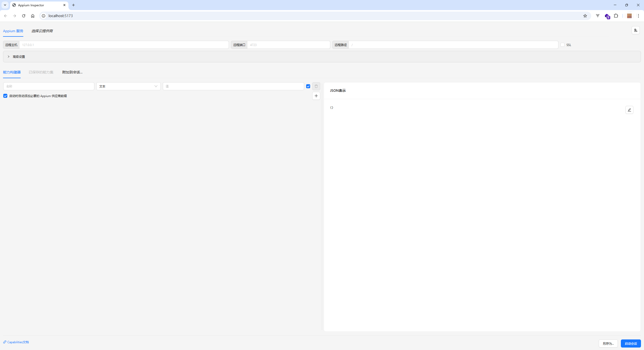Open Chrome tab search dropdown arrow
This screenshot has width=644, height=350.
[x=5, y=5]
